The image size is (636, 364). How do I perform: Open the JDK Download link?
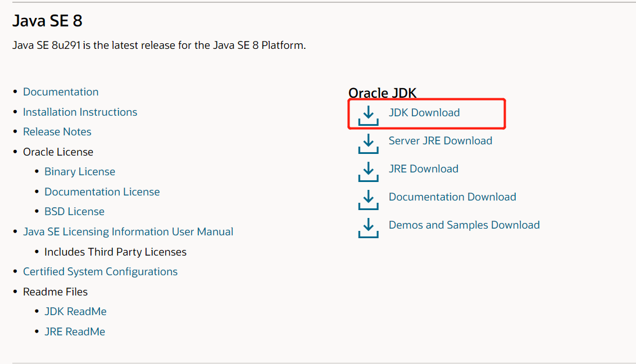coord(424,112)
